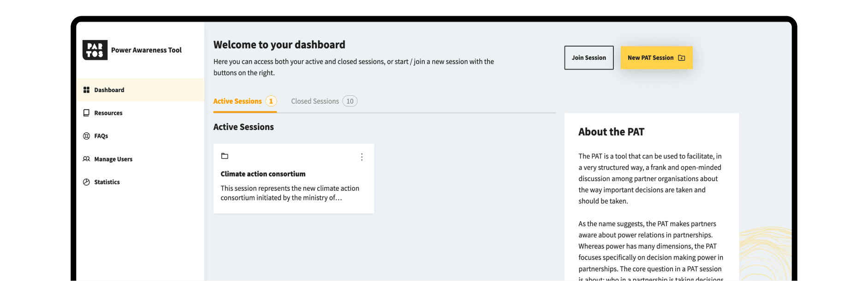Click the Active Sessions count badge 1

[271, 101]
